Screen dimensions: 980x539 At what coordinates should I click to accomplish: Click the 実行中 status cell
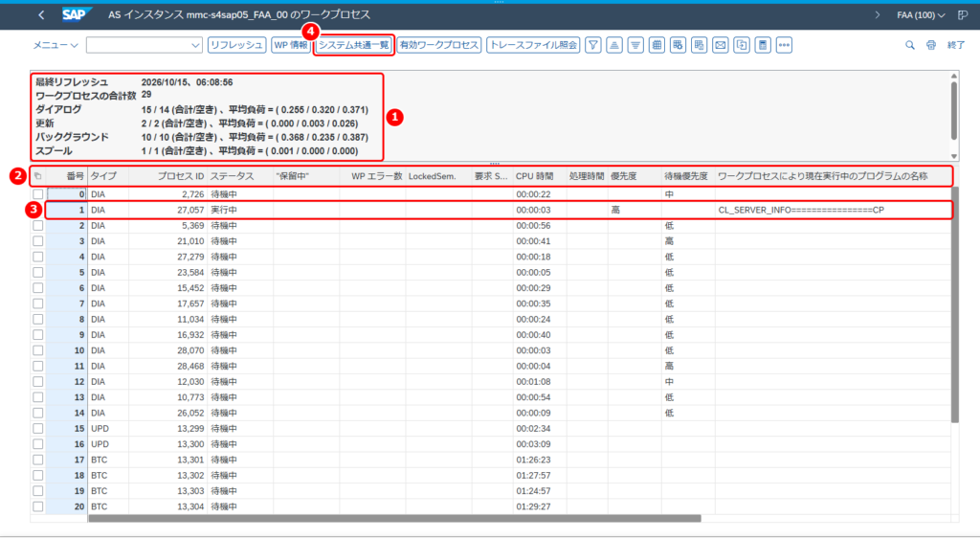(x=240, y=210)
